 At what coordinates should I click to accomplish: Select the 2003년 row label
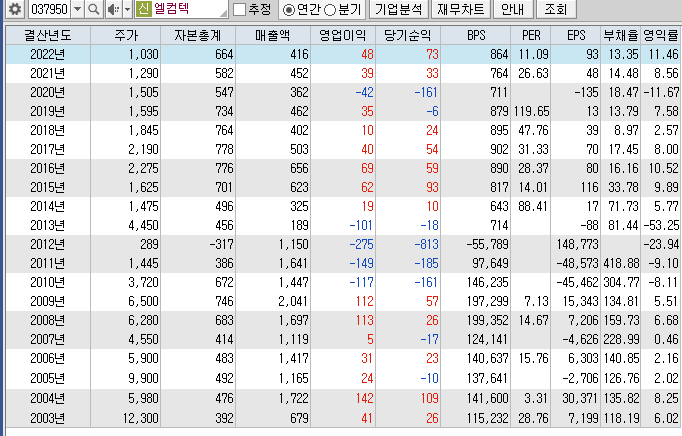tap(47, 418)
